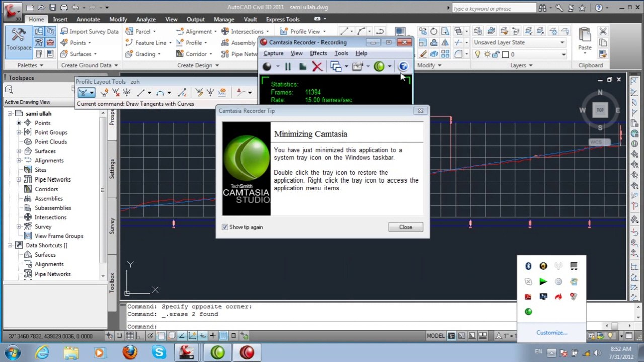
Task: Stop the Camtasia recording
Action: [x=302, y=66]
